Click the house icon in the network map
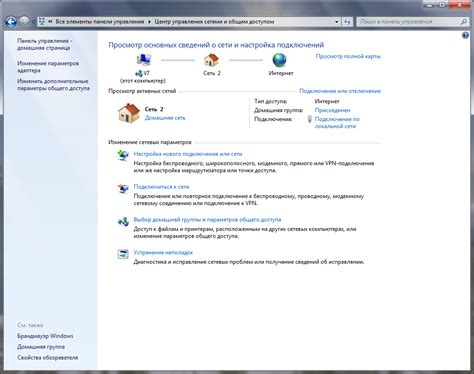The image size is (474, 374). click(211, 60)
